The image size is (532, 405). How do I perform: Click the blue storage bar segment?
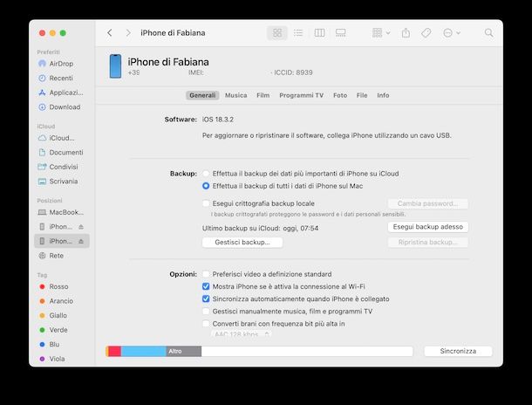click(142, 351)
